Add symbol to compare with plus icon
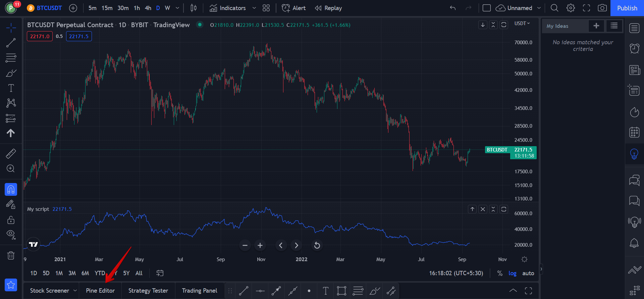 [73, 8]
